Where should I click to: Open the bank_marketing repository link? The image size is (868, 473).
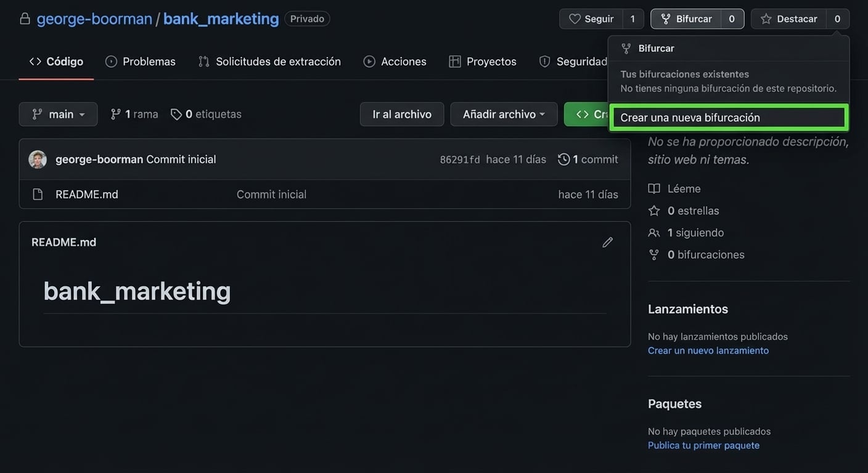tap(221, 18)
